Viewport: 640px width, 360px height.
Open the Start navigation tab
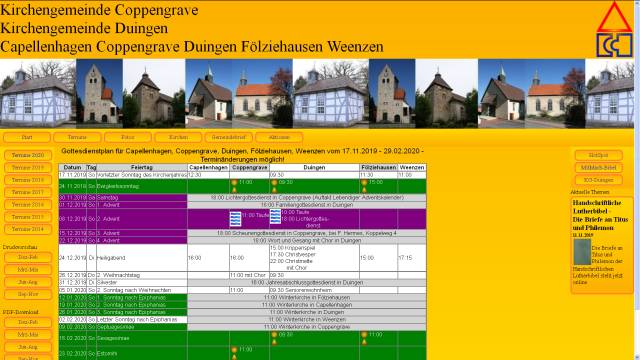pos(27,137)
